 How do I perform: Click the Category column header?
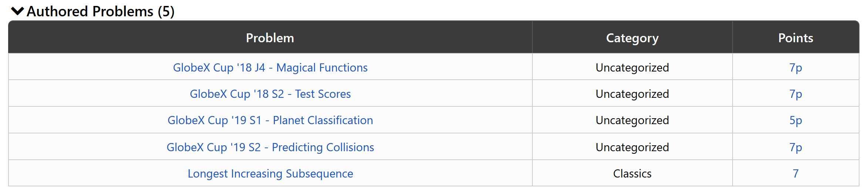[x=632, y=38]
